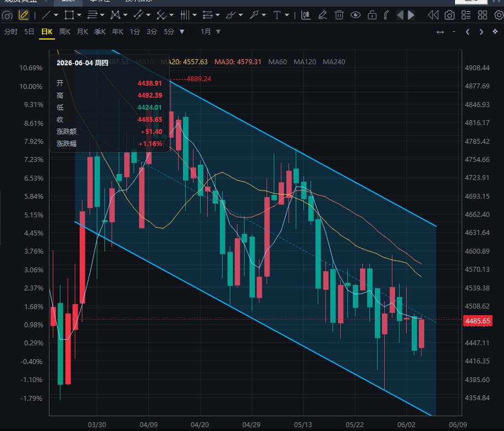Screen dimensions: 504x431
Task: Expand more minute periods dropdown after 5分
Action: click(x=182, y=32)
